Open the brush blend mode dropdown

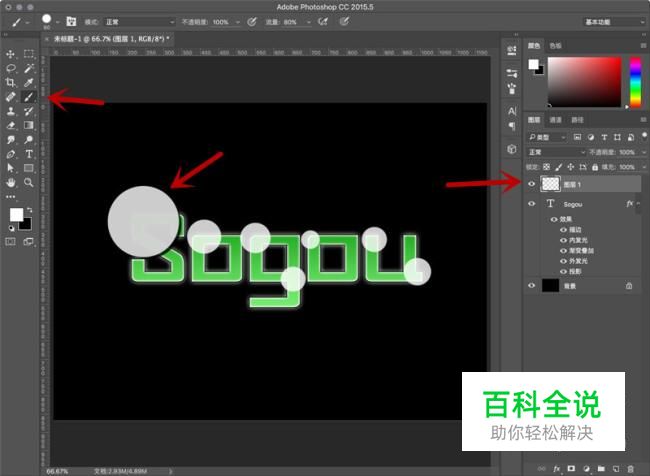(140, 22)
